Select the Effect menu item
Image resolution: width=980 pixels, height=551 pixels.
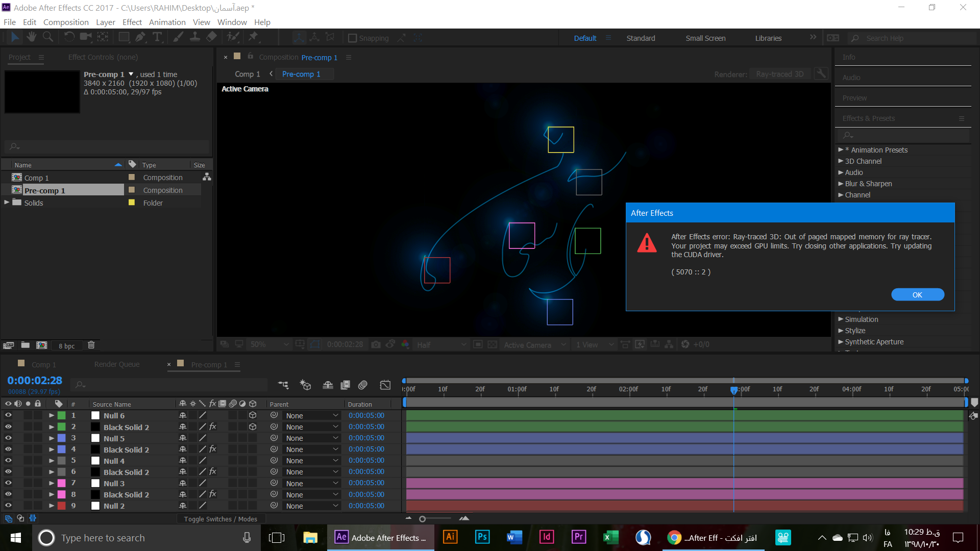click(x=131, y=22)
